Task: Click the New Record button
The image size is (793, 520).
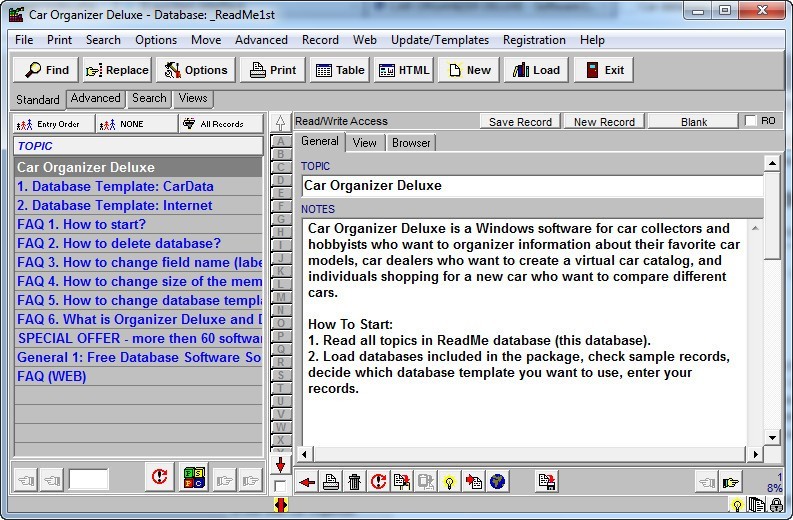Action: [x=604, y=122]
